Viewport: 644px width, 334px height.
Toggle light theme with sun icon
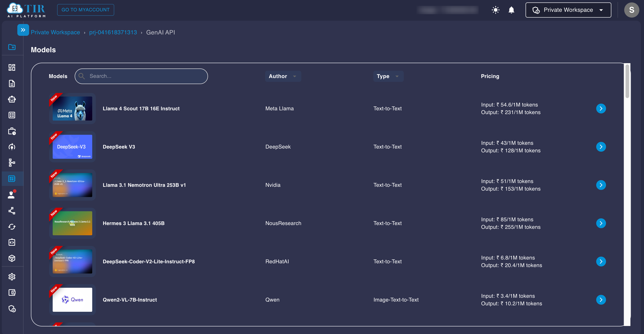(496, 10)
